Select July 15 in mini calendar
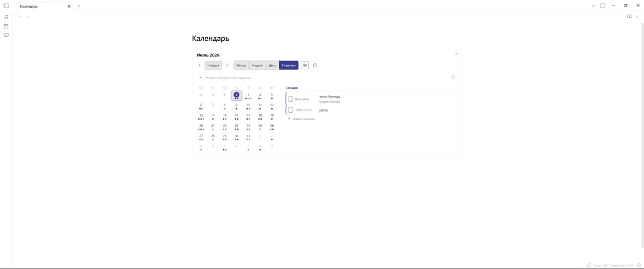The image size is (644, 269). (224, 116)
